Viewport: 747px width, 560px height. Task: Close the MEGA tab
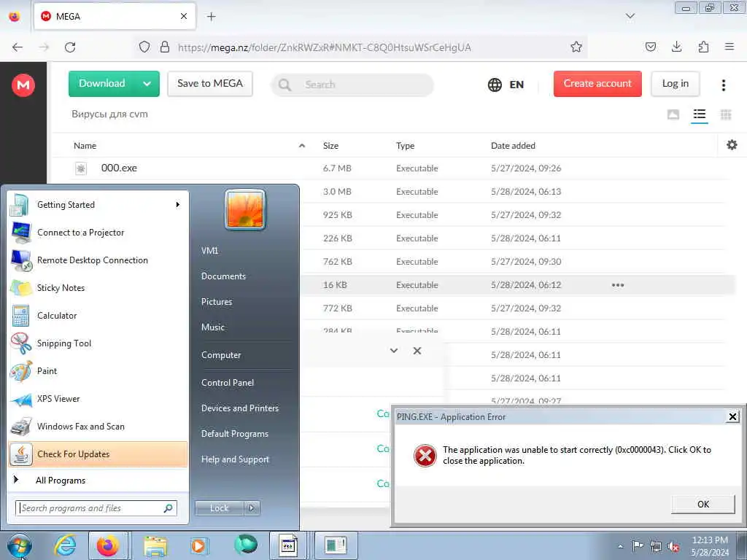(x=183, y=16)
